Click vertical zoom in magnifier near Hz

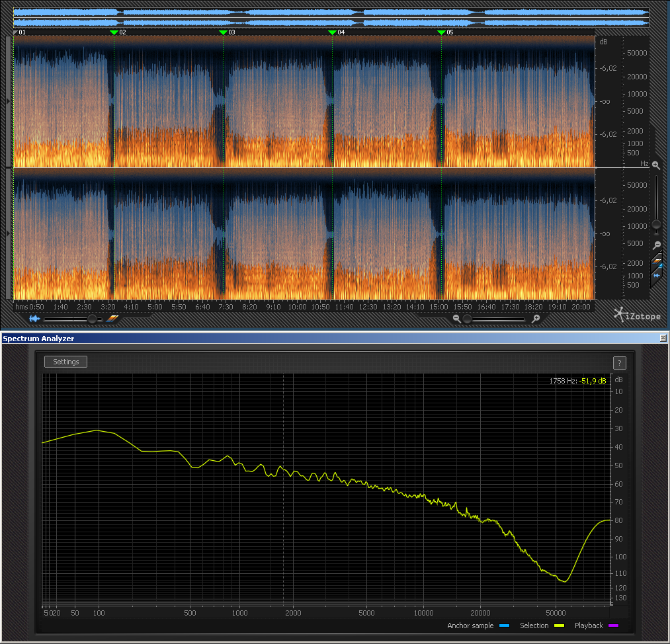click(x=655, y=165)
